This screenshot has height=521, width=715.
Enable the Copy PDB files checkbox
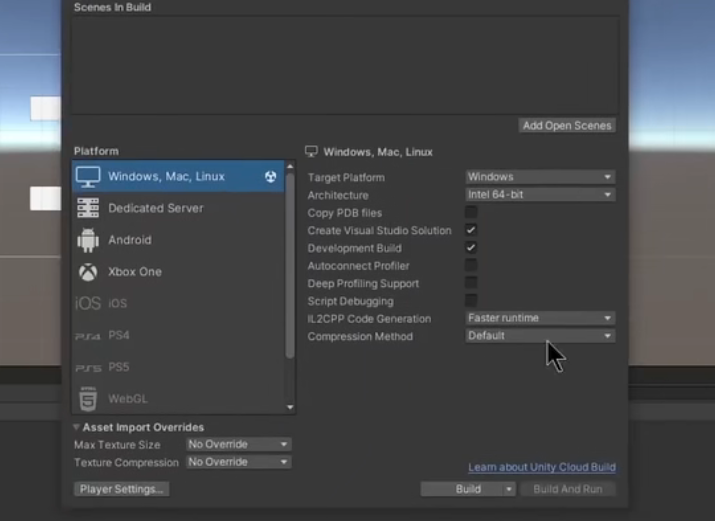pos(471,213)
